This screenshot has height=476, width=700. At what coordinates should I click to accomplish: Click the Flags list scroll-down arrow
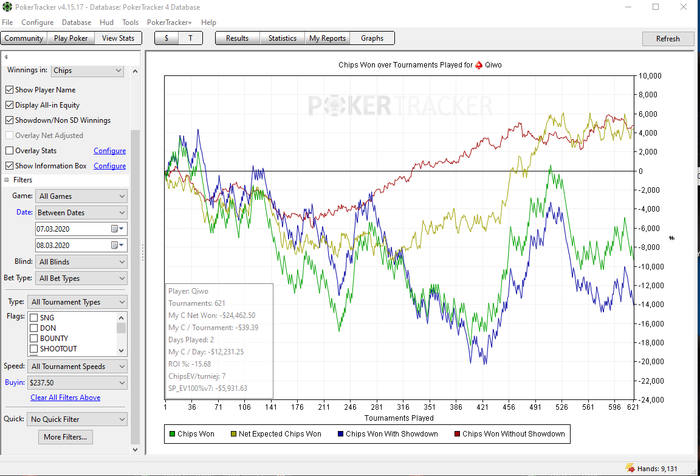(x=121, y=351)
